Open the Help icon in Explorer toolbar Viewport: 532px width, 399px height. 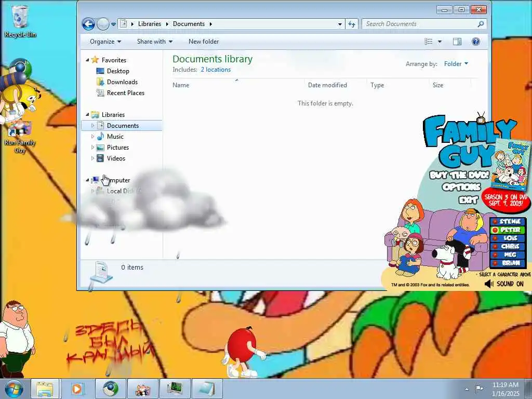point(476,42)
